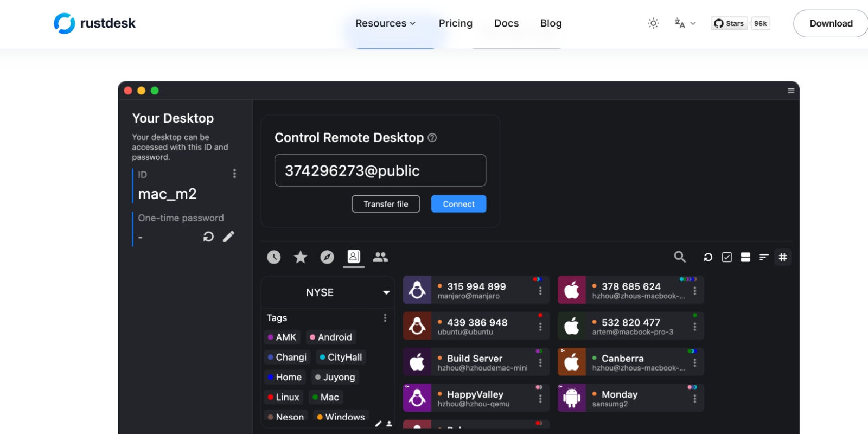
Task: Toggle multi-selection checkbox icon
Action: (x=727, y=257)
